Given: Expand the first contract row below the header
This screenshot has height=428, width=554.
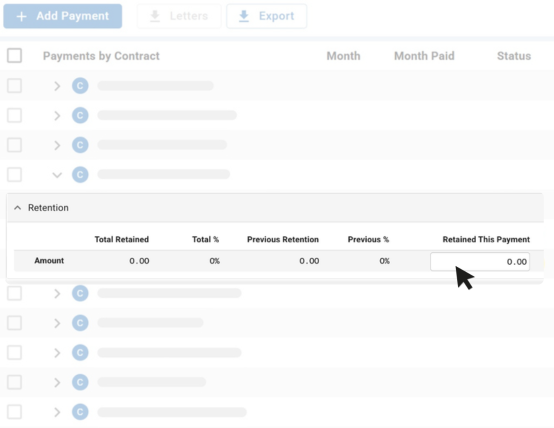Looking at the screenshot, I should point(57,86).
